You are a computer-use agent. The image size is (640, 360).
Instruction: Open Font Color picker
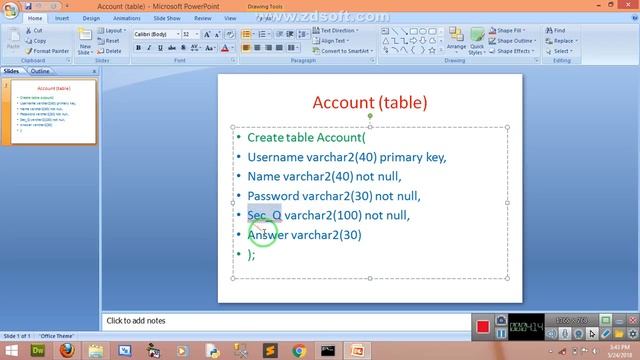[233, 48]
